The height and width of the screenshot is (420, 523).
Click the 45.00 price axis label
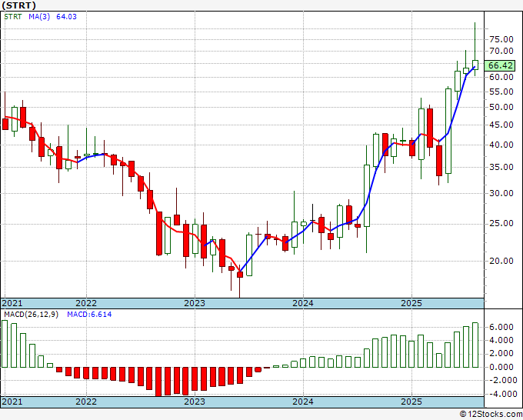tap(501, 125)
